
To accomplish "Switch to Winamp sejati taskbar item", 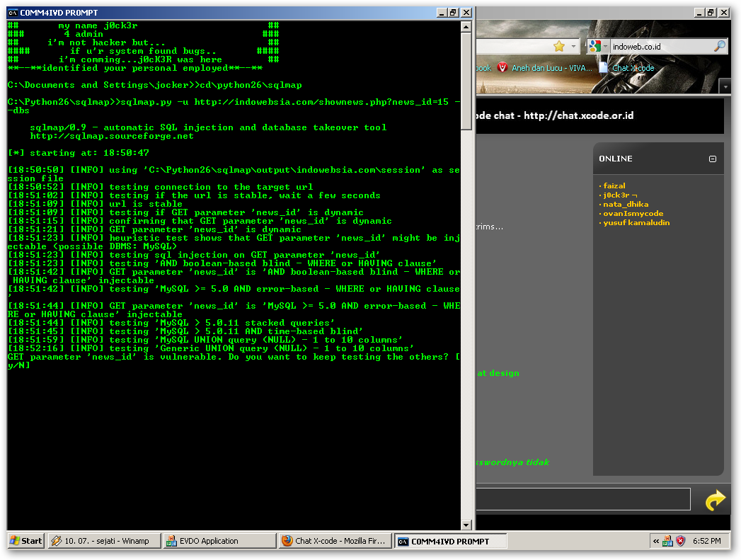I will coord(105,541).
